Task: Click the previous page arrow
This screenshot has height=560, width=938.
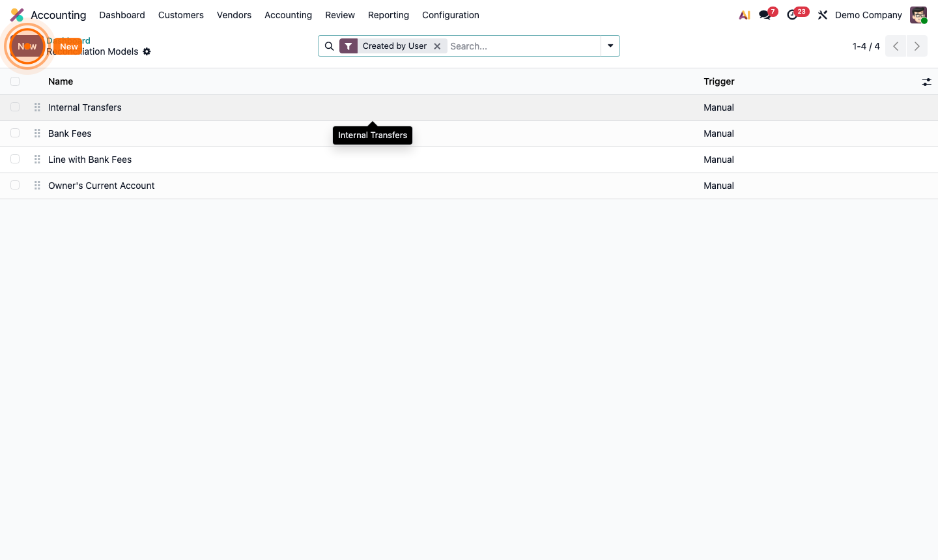Action: [x=895, y=46]
